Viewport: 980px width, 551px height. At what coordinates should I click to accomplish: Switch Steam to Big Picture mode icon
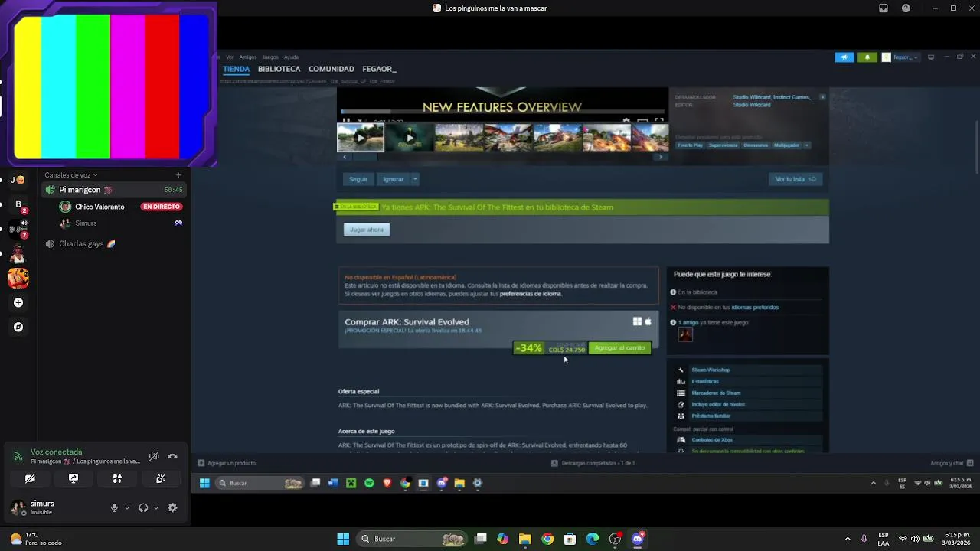[931, 57]
